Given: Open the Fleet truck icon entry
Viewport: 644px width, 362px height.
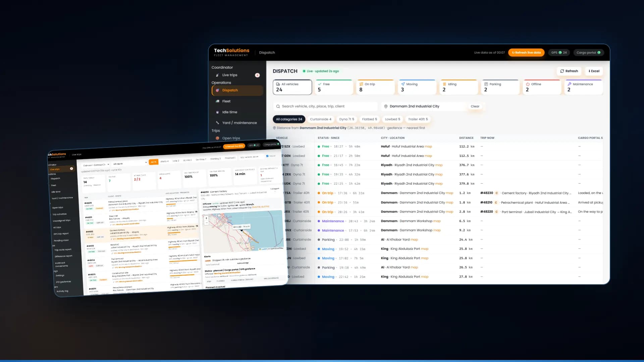Looking at the screenshot, I should [x=237, y=101].
